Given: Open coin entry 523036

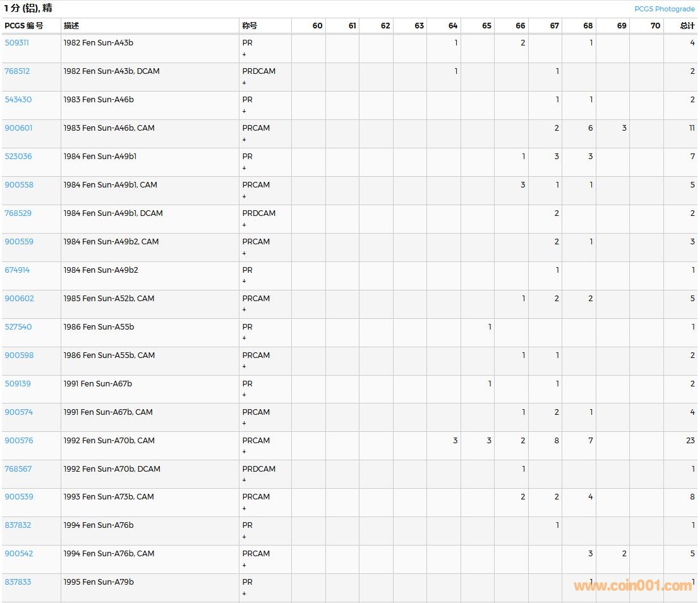Looking at the screenshot, I should pyautogui.click(x=18, y=157).
